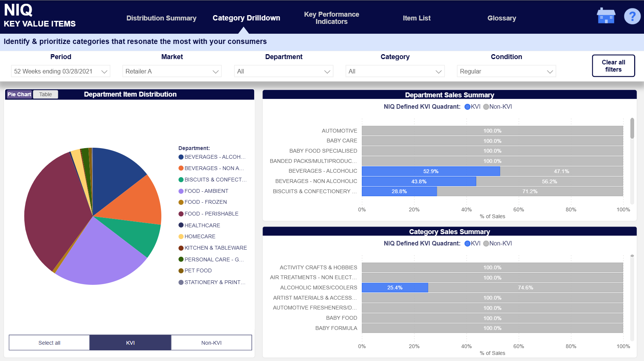The height and width of the screenshot is (361, 644).
Task: View the Glossary tab
Action: (x=502, y=18)
